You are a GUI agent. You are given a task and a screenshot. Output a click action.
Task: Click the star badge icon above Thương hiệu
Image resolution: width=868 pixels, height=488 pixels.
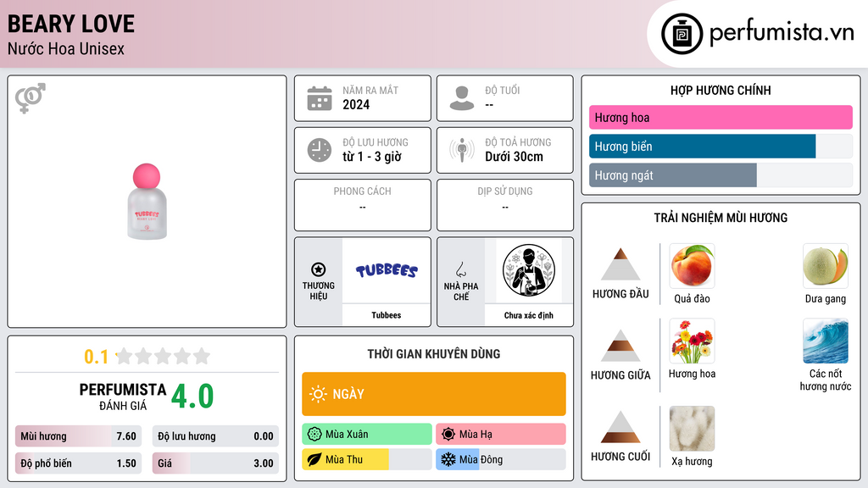point(319,269)
